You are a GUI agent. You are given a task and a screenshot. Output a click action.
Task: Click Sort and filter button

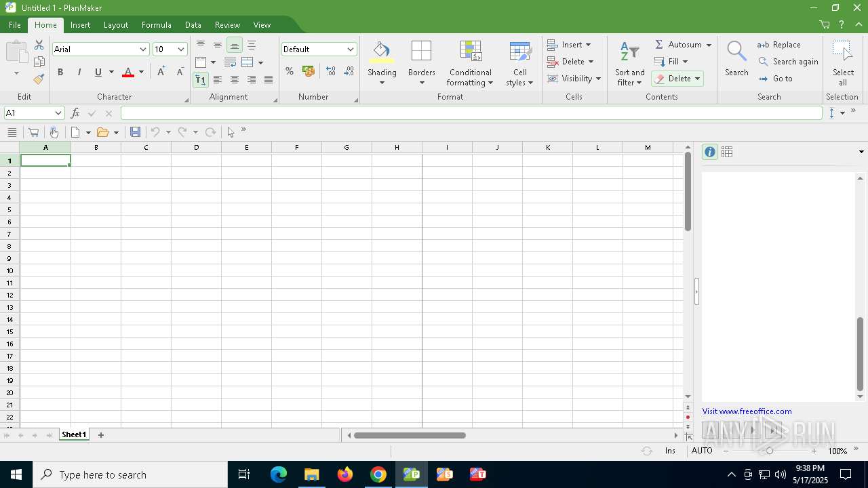[x=630, y=63]
